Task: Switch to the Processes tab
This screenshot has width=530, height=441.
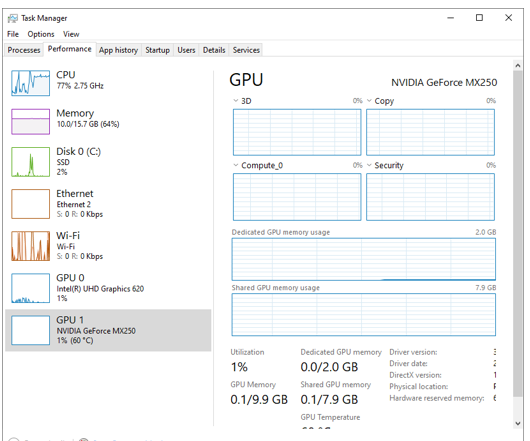Action: pyautogui.click(x=24, y=50)
